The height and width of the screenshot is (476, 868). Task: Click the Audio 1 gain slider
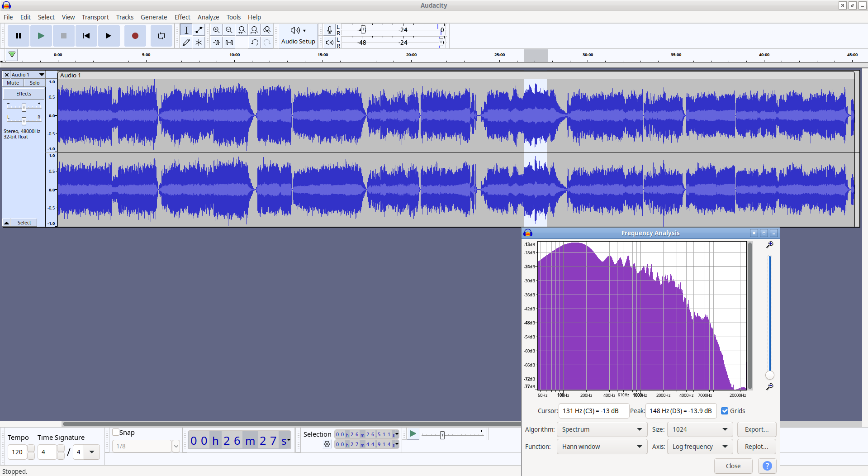(24, 107)
